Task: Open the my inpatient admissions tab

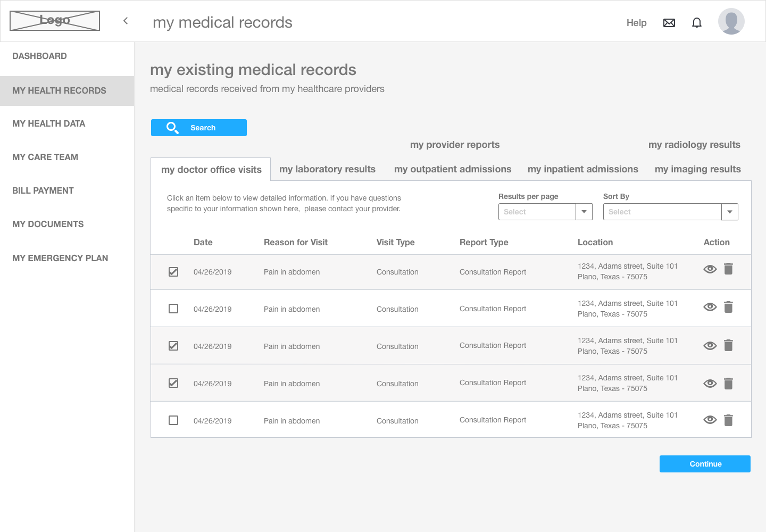Action: (x=583, y=169)
